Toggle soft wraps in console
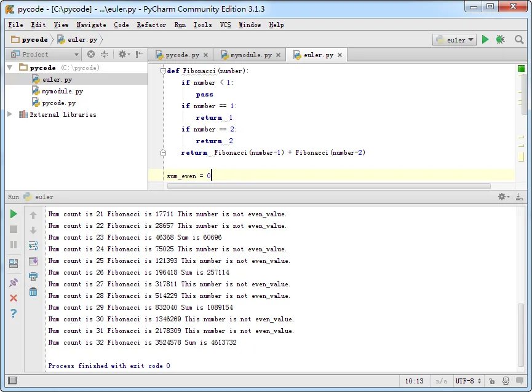 (33, 246)
